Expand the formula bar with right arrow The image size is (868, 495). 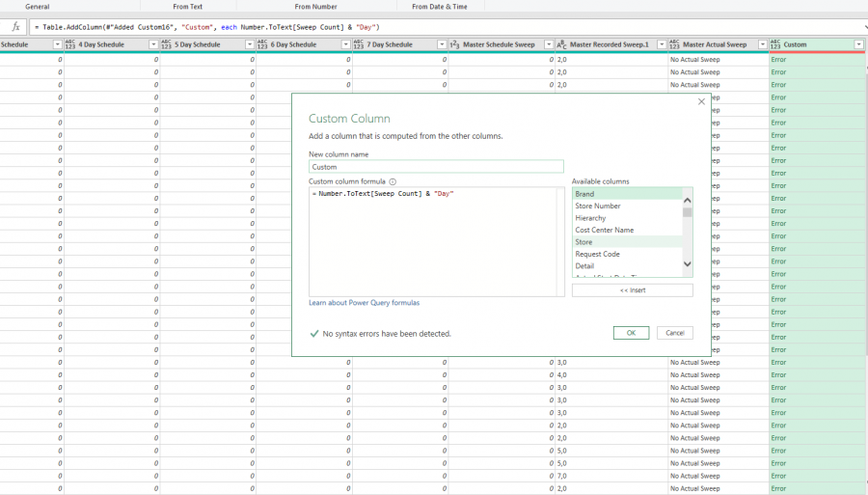(865, 27)
